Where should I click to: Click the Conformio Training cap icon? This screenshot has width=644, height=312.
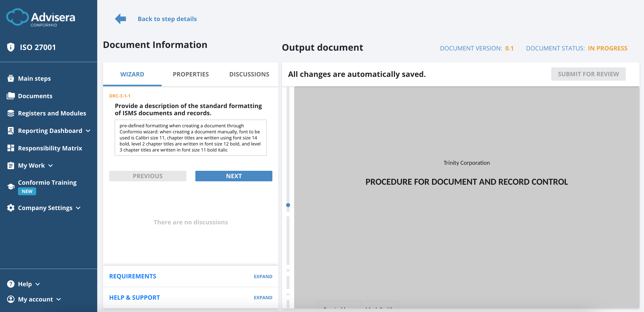click(11, 186)
